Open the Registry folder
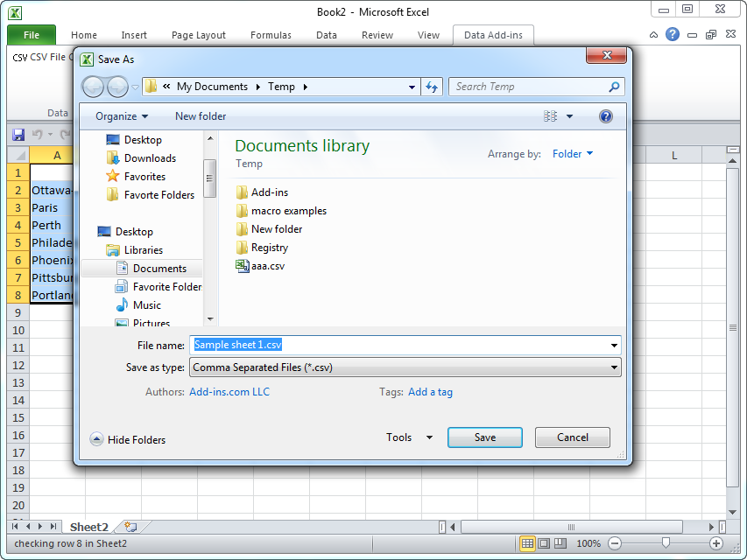The width and height of the screenshot is (747, 560). point(262,248)
